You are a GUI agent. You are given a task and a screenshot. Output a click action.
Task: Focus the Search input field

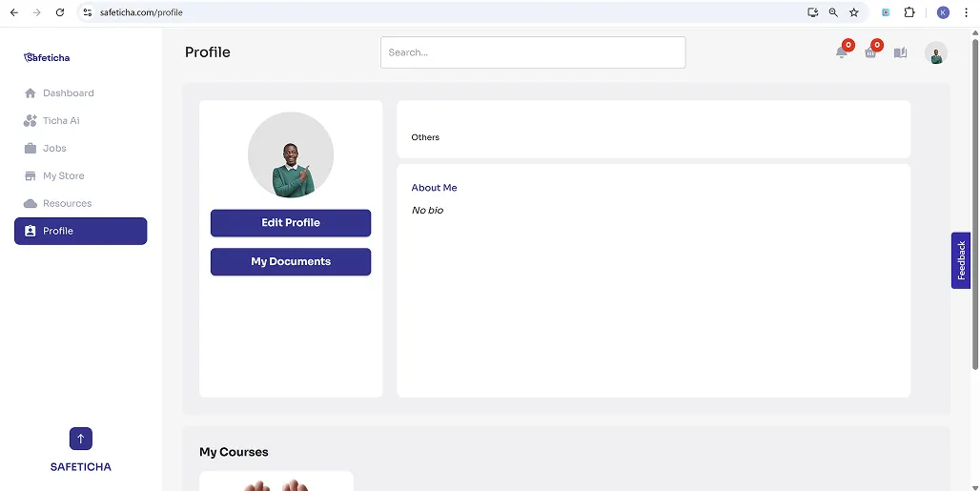pyautogui.click(x=533, y=52)
